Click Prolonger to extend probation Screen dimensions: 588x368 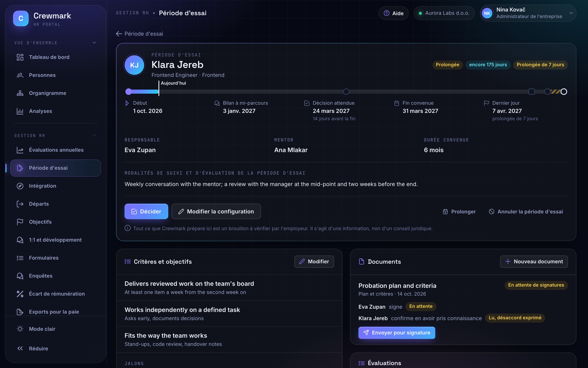459,212
